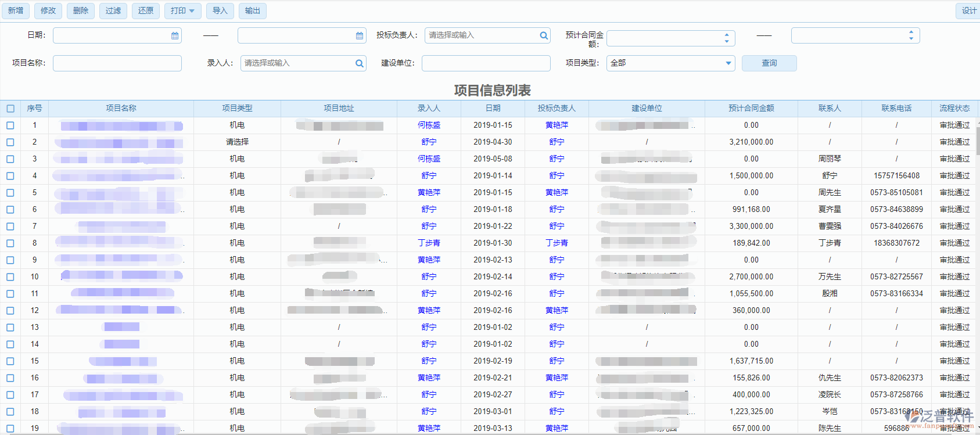Check the checkbox for row 7
The image size is (980, 435).
10,227
